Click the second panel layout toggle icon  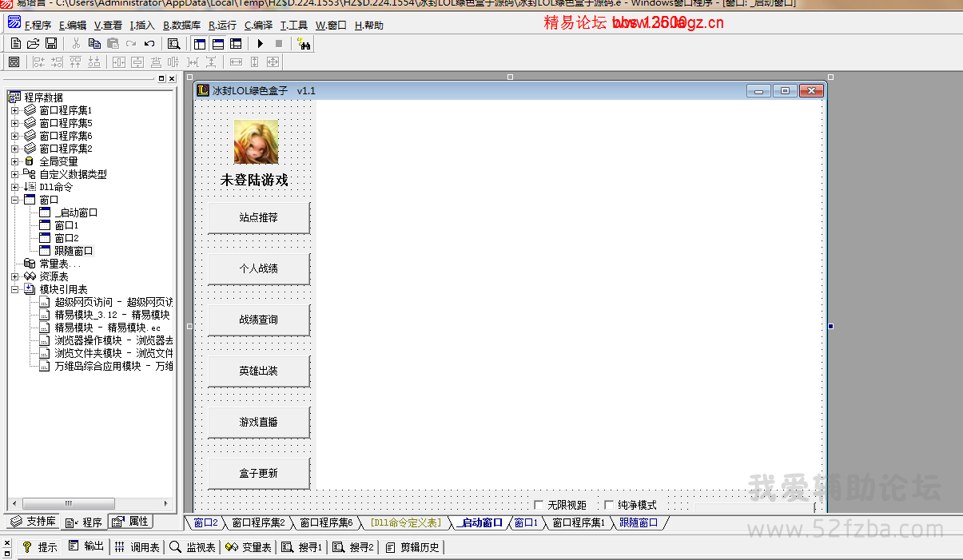point(217,44)
